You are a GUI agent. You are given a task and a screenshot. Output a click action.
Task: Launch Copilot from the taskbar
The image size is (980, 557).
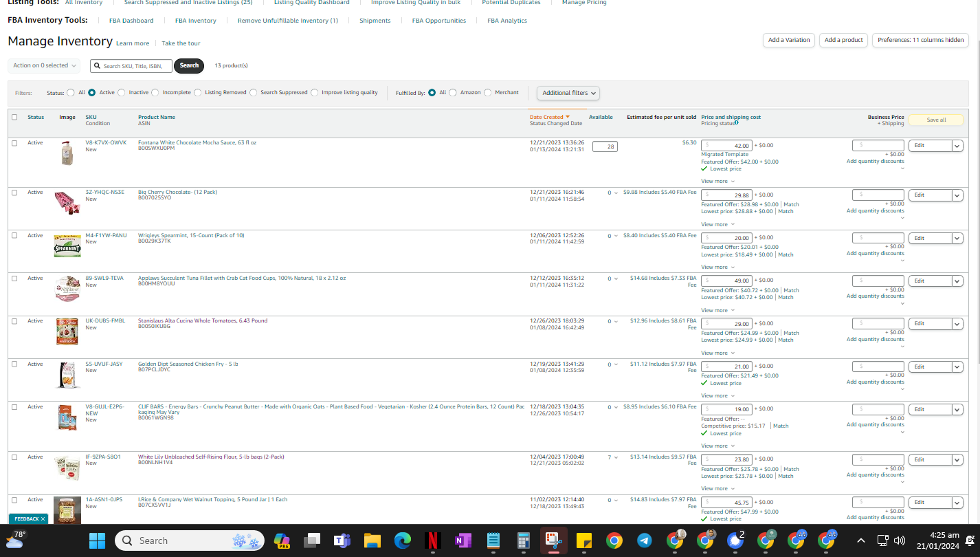point(282,540)
